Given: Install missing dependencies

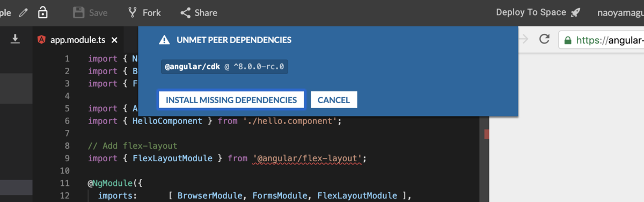Looking at the screenshot, I should click(231, 100).
